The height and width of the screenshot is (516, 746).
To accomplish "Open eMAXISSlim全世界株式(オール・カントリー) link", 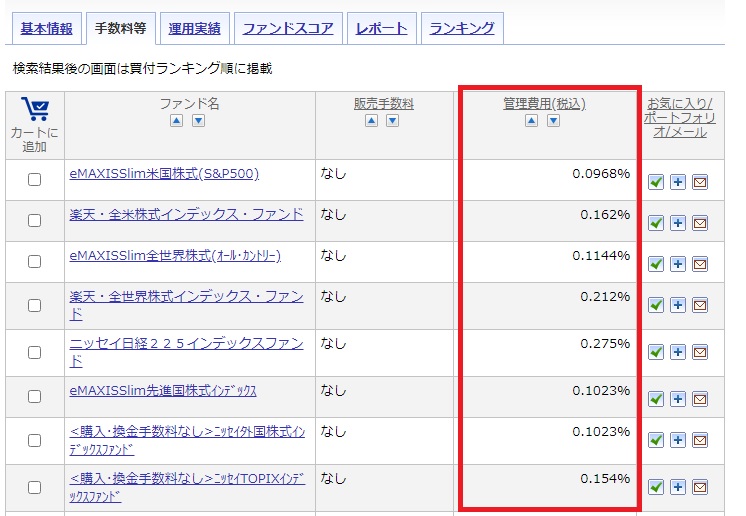I will (x=175, y=255).
